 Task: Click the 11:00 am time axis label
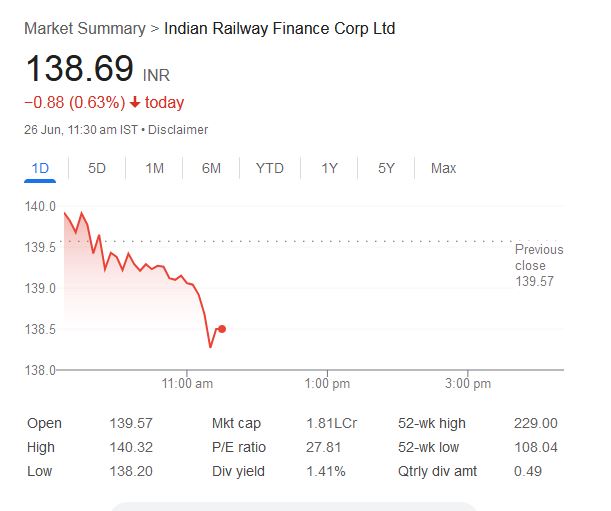tap(187, 384)
